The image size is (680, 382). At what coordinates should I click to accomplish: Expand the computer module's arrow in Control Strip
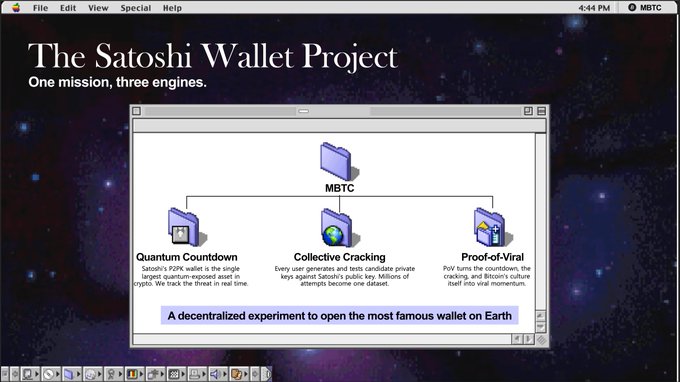click(37, 374)
